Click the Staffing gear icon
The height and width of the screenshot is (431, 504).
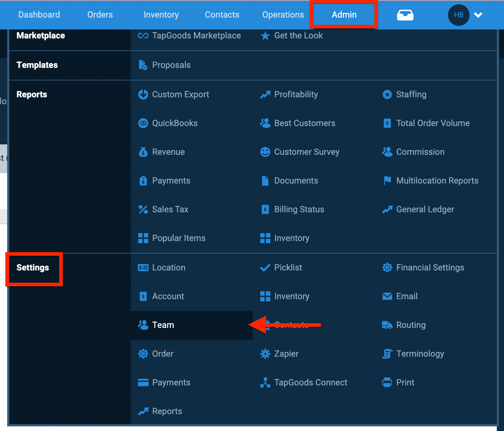pos(387,94)
